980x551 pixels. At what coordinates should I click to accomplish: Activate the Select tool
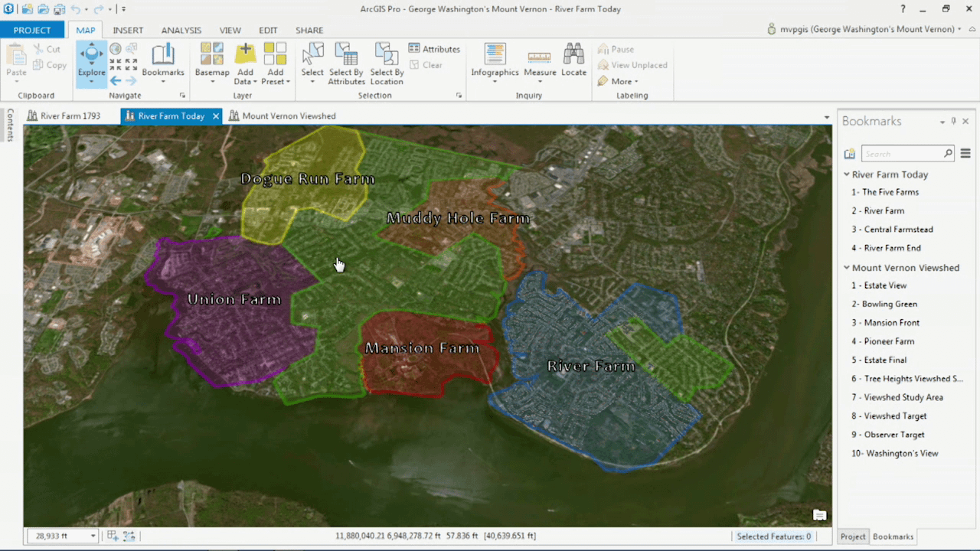312,63
